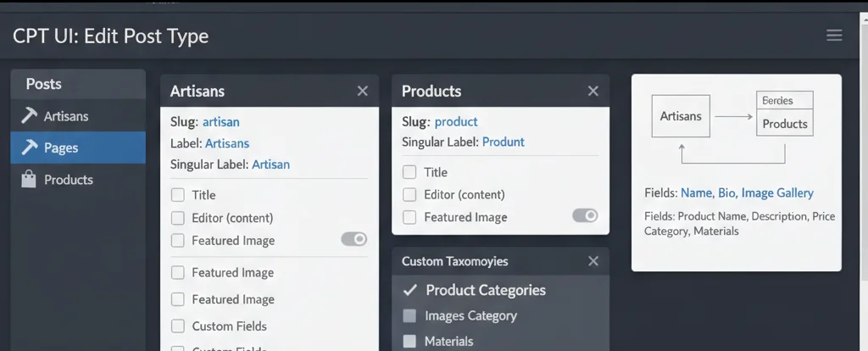868x351 pixels.
Task: Flip the Featured Image switch in Artisans panel
Action: tap(353, 239)
